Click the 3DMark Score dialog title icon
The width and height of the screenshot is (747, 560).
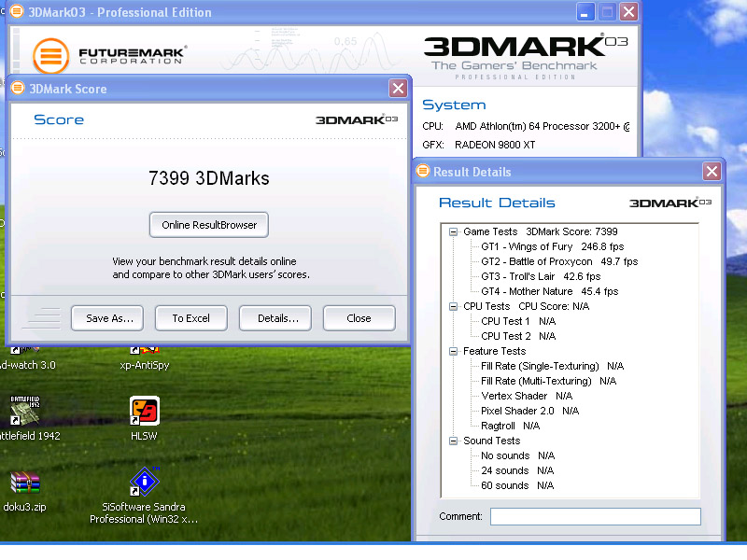point(18,89)
